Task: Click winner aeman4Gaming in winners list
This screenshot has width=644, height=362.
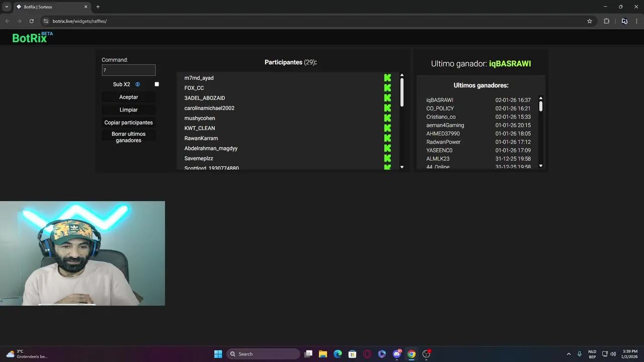Action: 445,125
